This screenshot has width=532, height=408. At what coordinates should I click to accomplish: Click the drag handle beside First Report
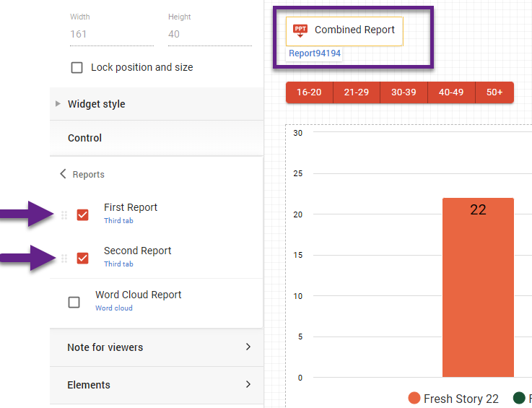coord(64,214)
